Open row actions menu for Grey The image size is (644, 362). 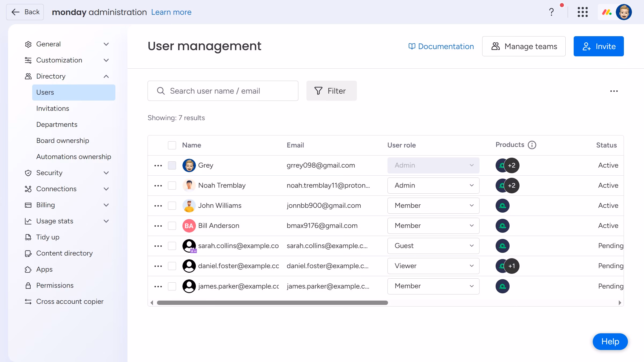[158, 166]
